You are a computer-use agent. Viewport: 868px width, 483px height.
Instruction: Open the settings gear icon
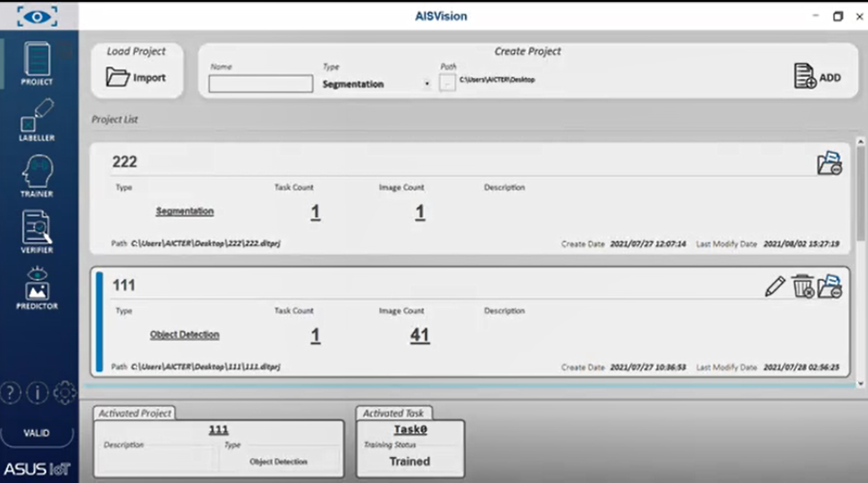[x=64, y=393]
